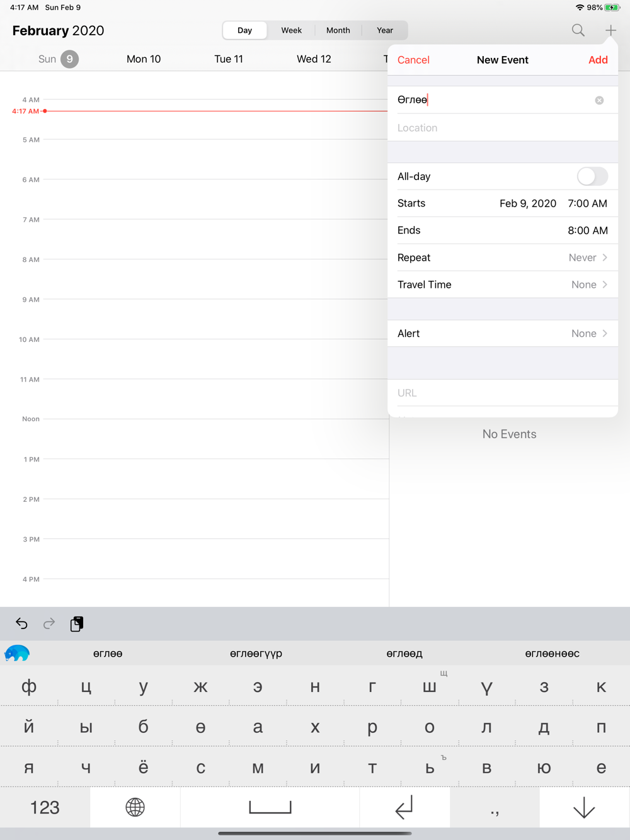This screenshot has width=630, height=840.
Task: Tap Add to save the event
Action: (x=598, y=60)
